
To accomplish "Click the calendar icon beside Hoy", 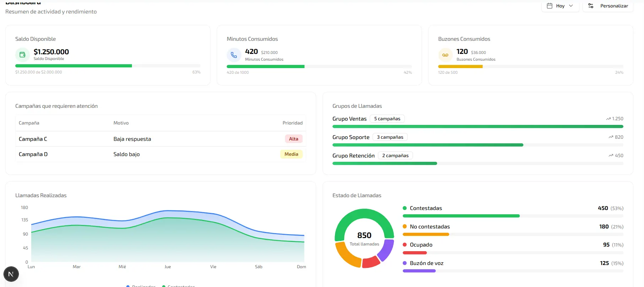I will (x=550, y=6).
